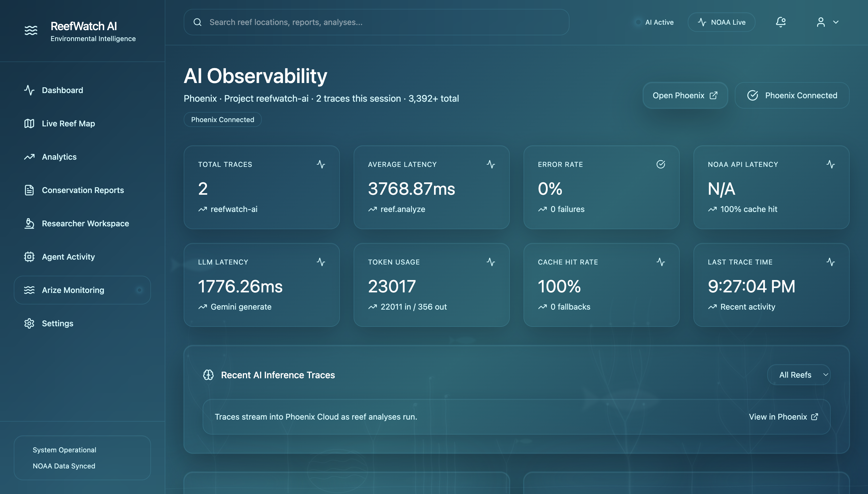Click the N/A NOAA API latency value

click(x=722, y=189)
